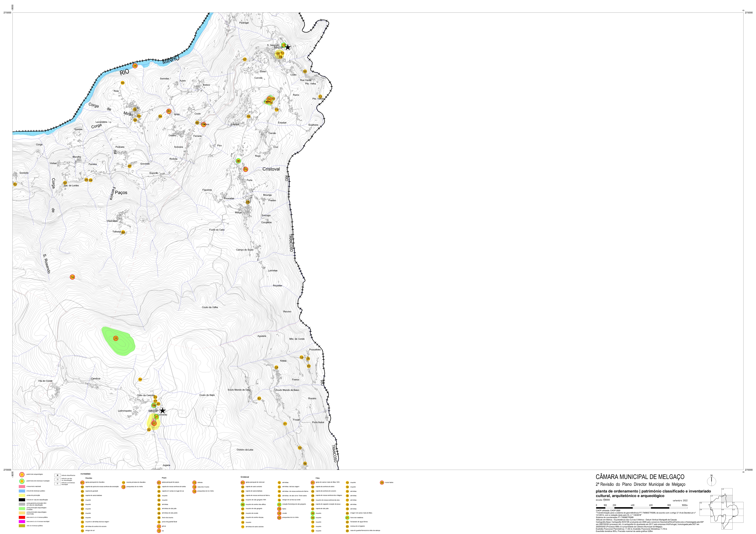Click the large Cristoval map label
Viewport: 756px width, 534px height.
click(271, 169)
